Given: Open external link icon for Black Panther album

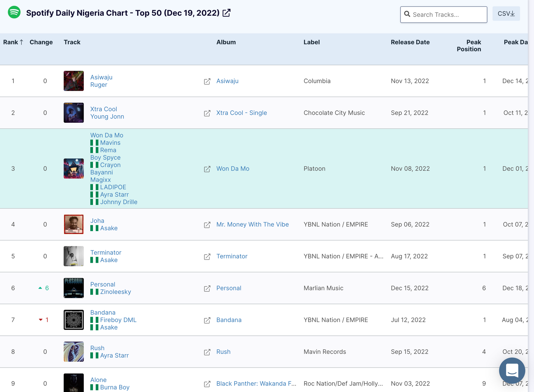Looking at the screenshot, I should (x=207, y=384).
